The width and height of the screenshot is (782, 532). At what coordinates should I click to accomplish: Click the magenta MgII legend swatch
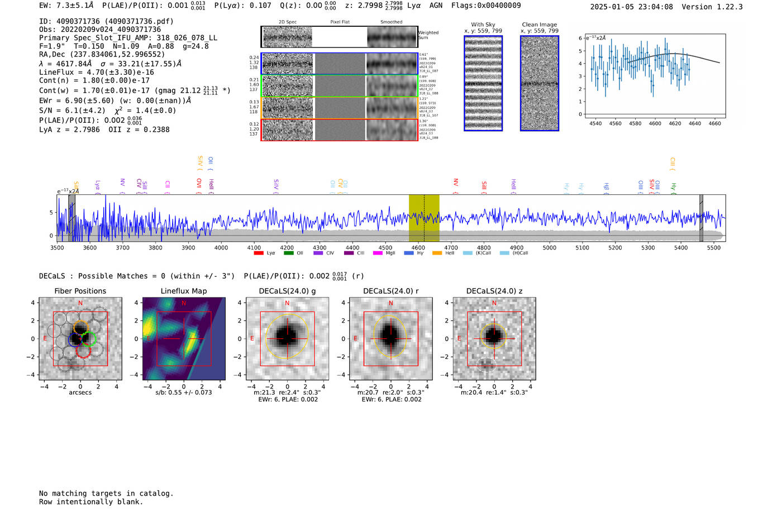378,253
